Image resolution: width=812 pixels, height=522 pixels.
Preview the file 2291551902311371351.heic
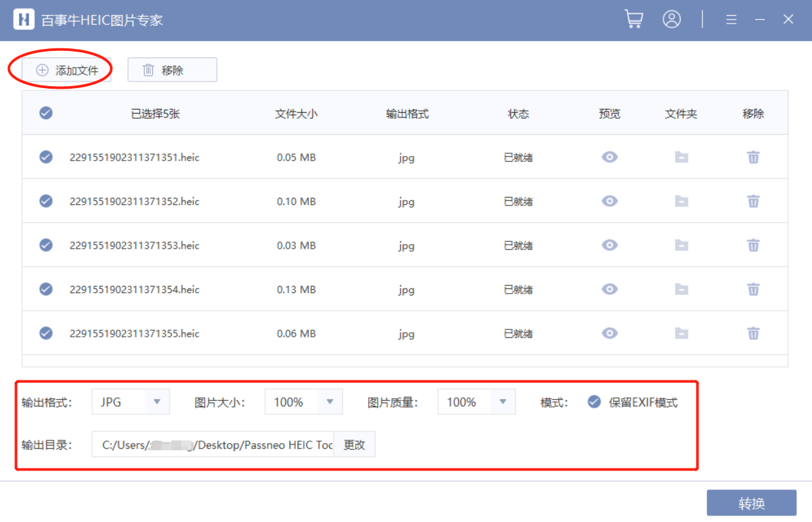609,157
